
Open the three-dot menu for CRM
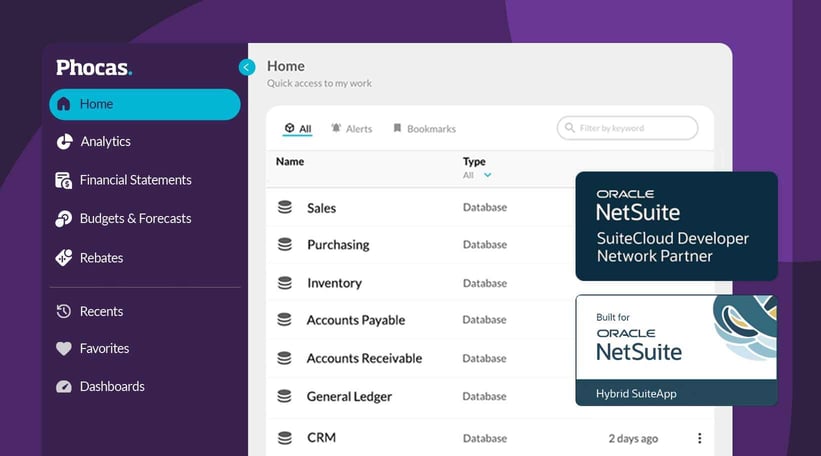700,438
